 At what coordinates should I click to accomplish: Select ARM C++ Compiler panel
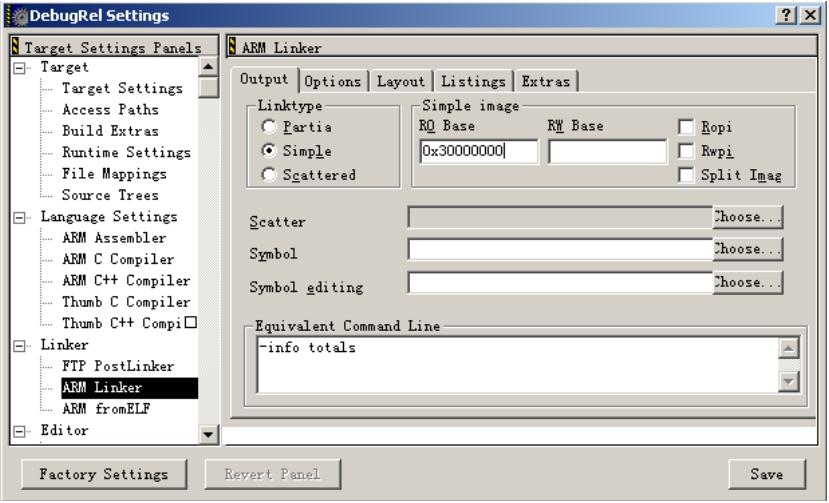(126, 280)
